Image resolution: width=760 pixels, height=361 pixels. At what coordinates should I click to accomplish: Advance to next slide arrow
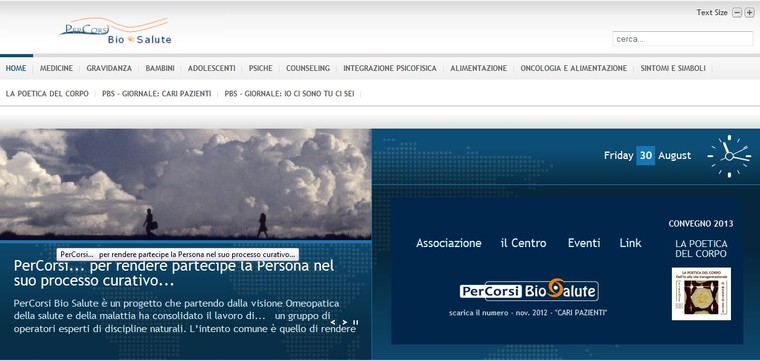coord(345,322)
